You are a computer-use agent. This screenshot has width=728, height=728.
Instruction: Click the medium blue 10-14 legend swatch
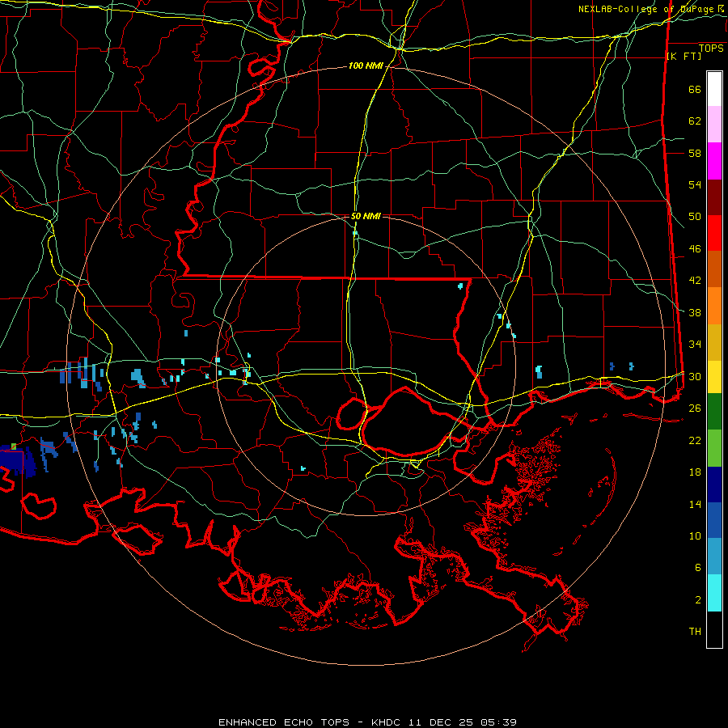click(x=714, y=520)
